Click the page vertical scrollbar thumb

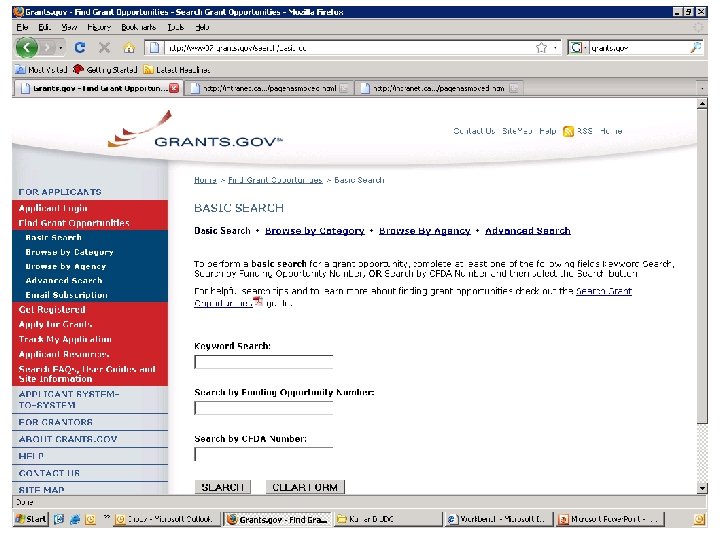pyautogui.click(x=702, y=266)
